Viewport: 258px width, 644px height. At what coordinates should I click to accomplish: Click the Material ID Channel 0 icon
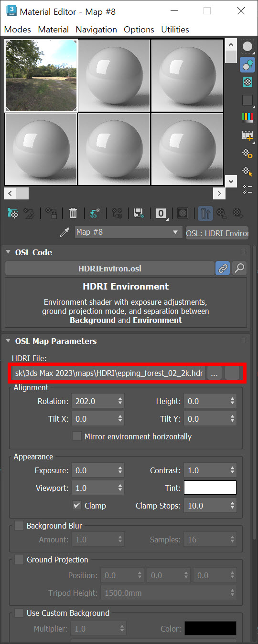[x=161, y=213]
